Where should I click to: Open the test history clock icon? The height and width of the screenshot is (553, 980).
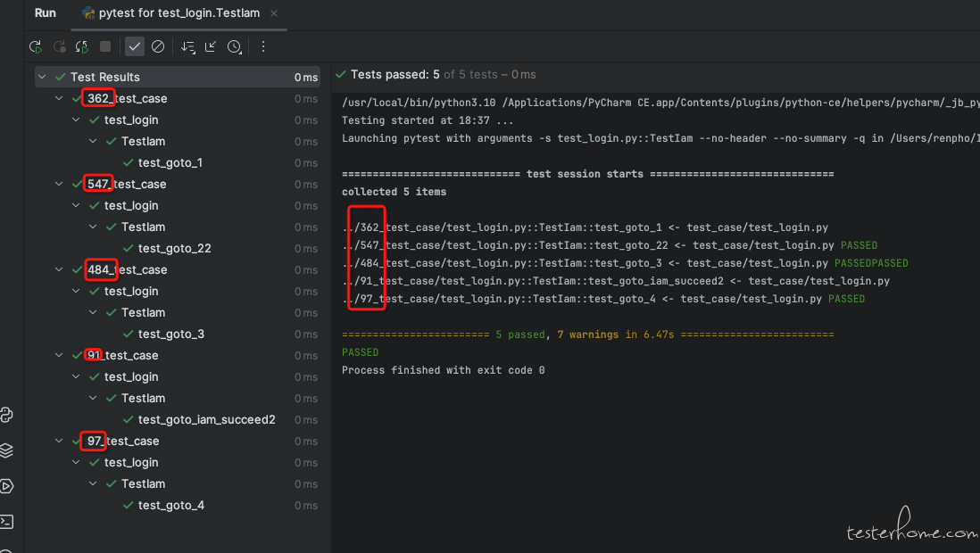tap(235, 47)
